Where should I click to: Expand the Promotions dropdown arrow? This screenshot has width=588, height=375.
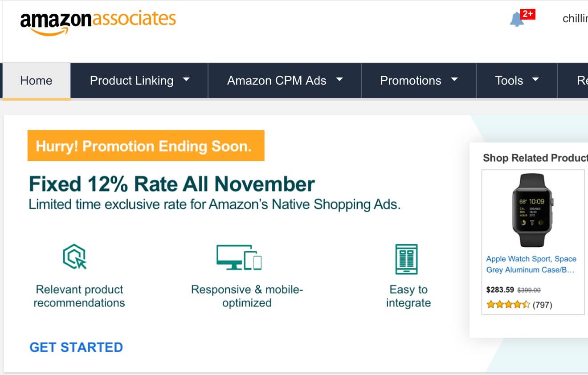(x=454, y=80)
